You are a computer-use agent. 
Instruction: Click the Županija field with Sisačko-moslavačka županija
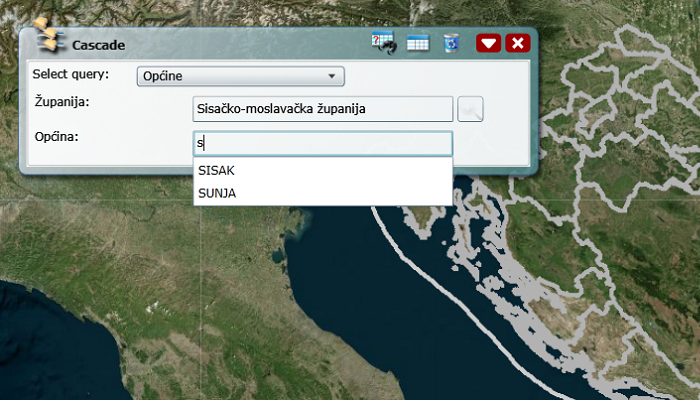click(x=322, y=108)
